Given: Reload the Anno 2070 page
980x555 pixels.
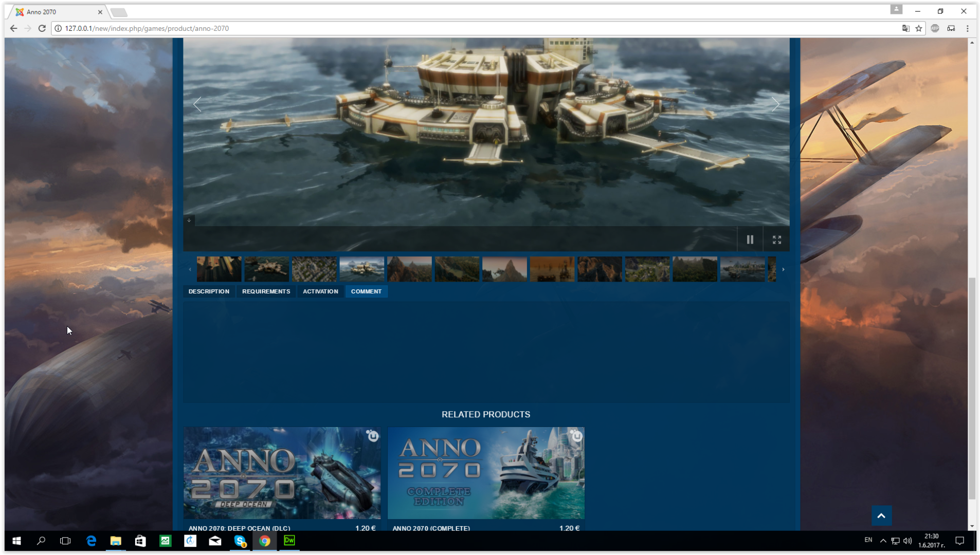Looking at the screenshot, I should tap(42, 28).
